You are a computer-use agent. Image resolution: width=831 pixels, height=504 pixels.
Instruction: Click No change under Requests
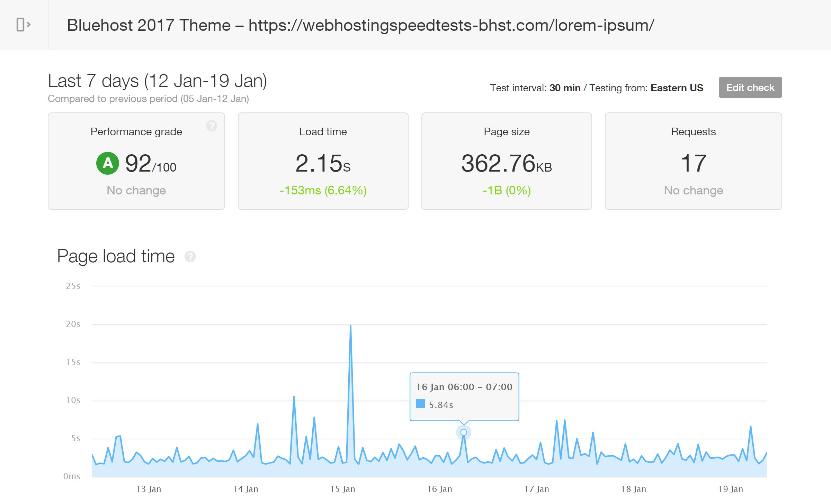pos(693,190)
